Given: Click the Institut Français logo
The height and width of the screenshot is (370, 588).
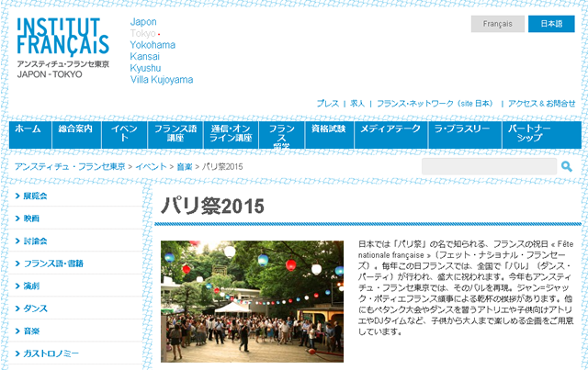Looking at the screenshot, I should pos(63,48).
